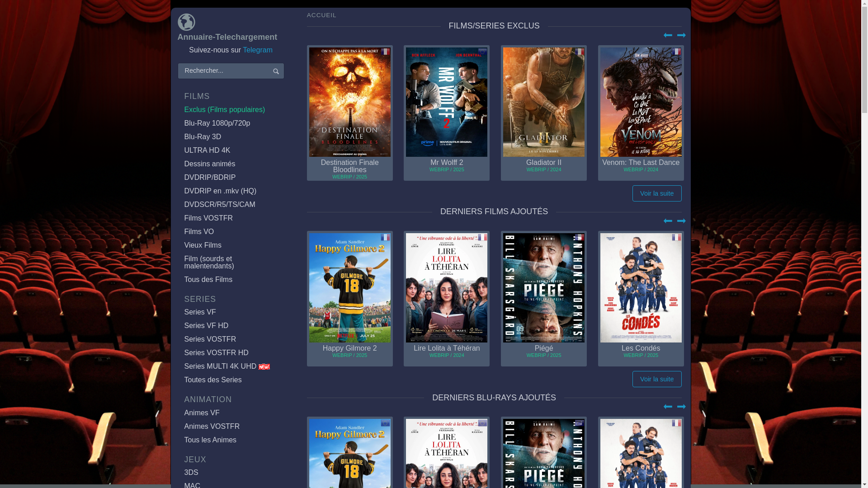Viewport: 868px width, 488px height.
Task: Click next arrow in Derniers Blu-Rays Ajoutés
Action: [x=681, y=407]
